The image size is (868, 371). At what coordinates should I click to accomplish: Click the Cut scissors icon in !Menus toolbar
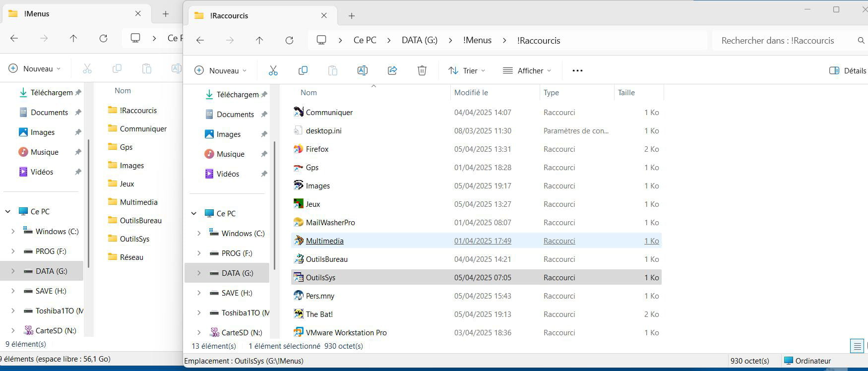(87, 68)
